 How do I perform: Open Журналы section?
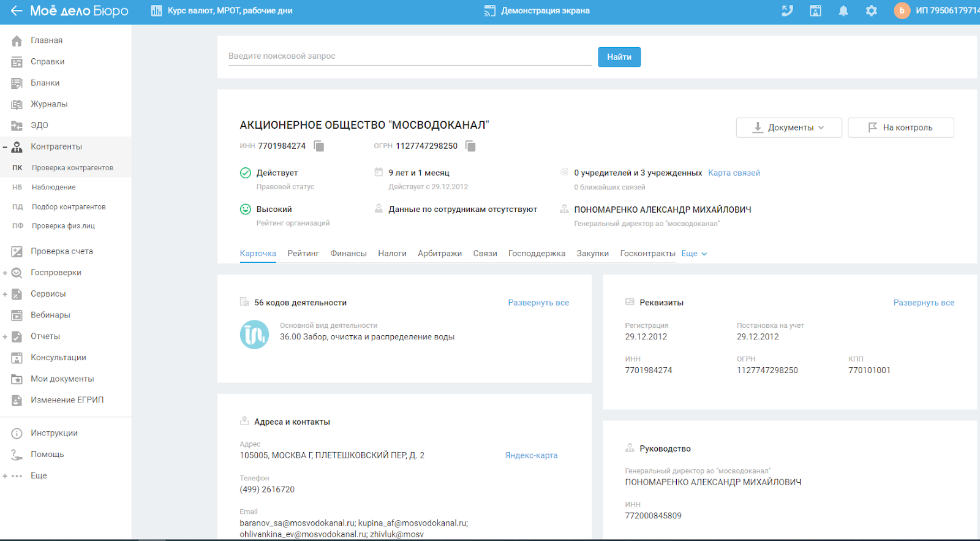tap(49, 104)
